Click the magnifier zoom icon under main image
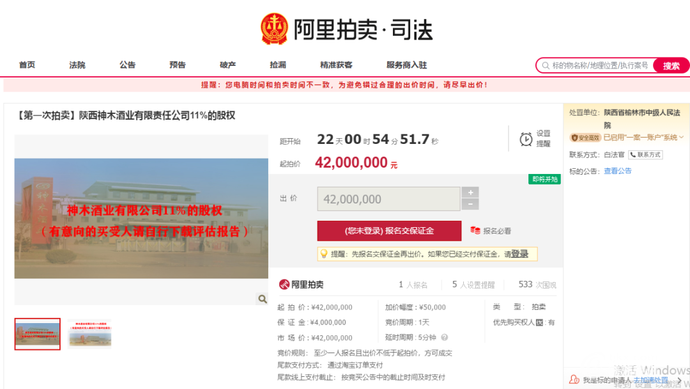The width and height of the screenshot is (690, 389). point(262,299)
